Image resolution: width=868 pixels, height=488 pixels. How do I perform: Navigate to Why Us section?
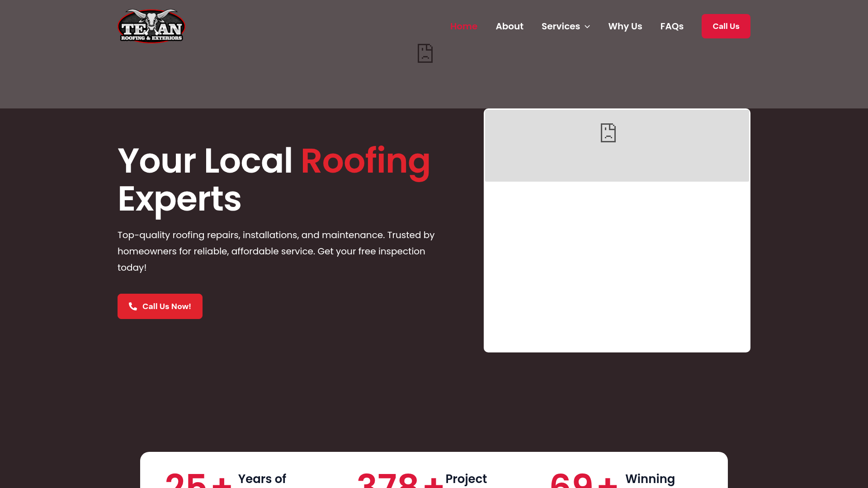[x=625, y=26]
